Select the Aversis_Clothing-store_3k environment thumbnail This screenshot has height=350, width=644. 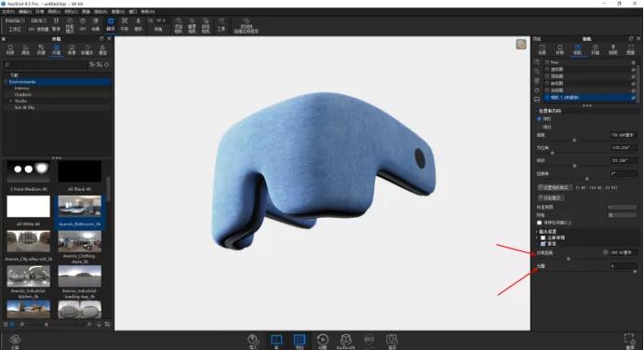(80, 241)
